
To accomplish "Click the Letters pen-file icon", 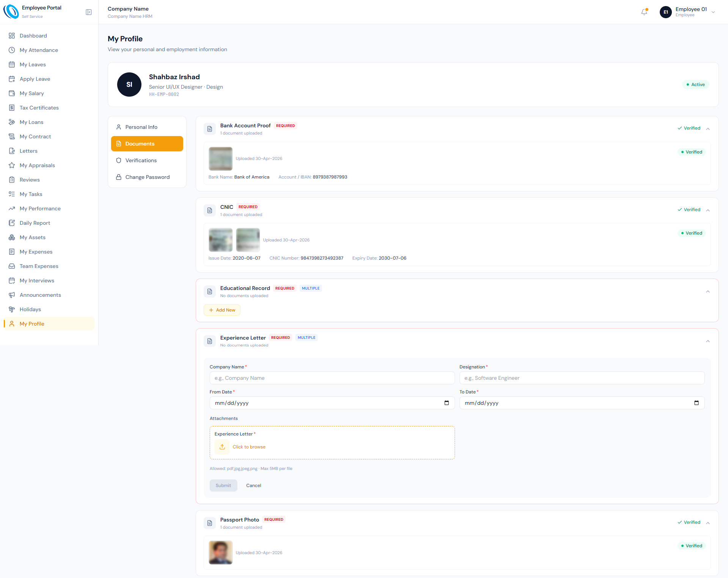I will 12,151.
